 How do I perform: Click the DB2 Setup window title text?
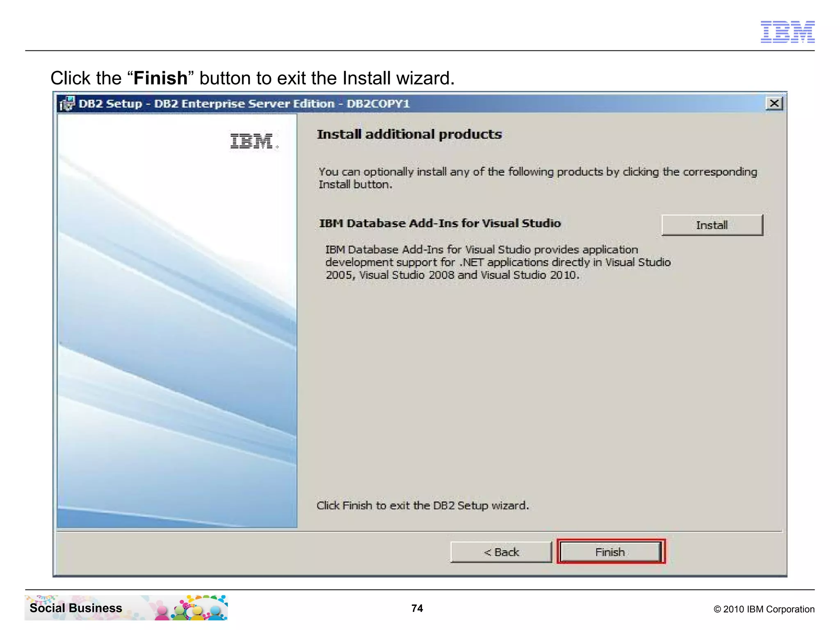point(244,103)
